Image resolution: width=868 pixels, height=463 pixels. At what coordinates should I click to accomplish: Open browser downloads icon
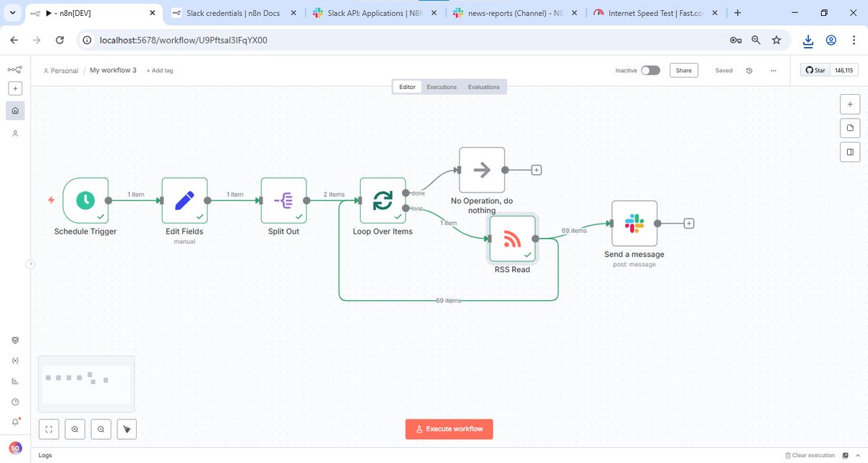pos(809,41)
